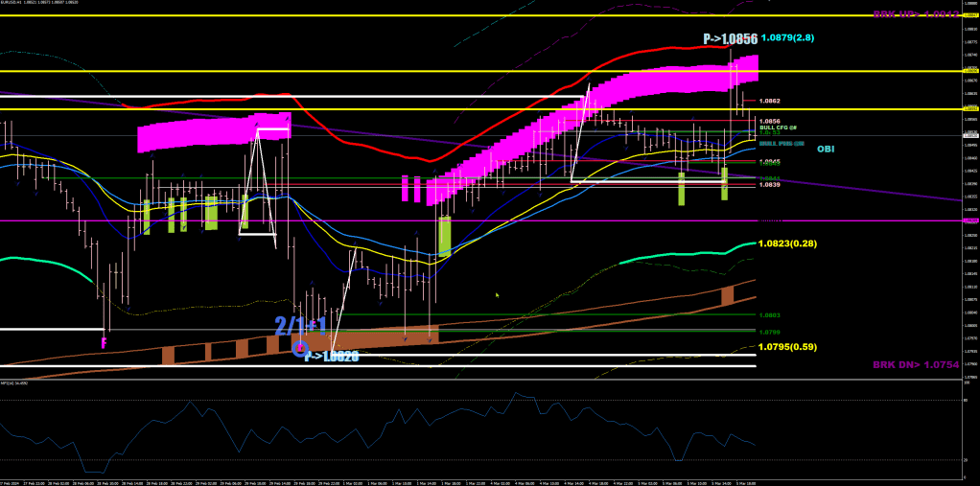Screen dimensions: 980x486
Task: Click the magenta F marker on the chart
Action: click(x=104, y=341)
